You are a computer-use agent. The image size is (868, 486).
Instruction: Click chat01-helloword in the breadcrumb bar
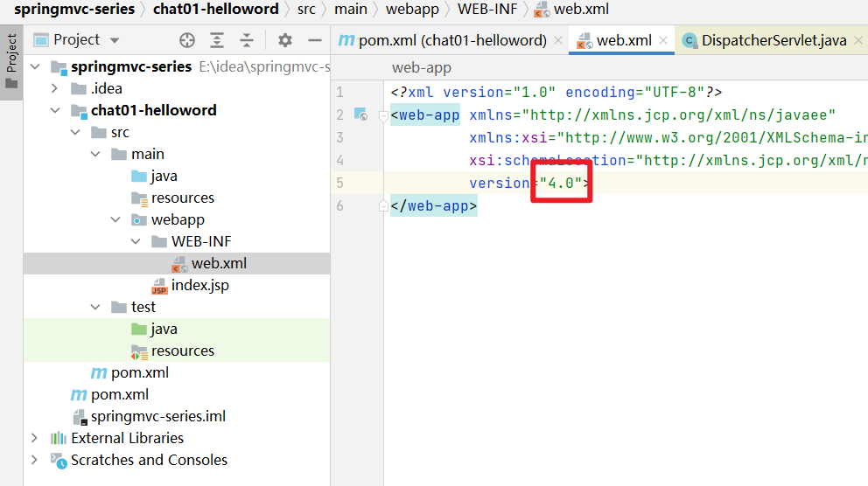[x=216, y=10]
